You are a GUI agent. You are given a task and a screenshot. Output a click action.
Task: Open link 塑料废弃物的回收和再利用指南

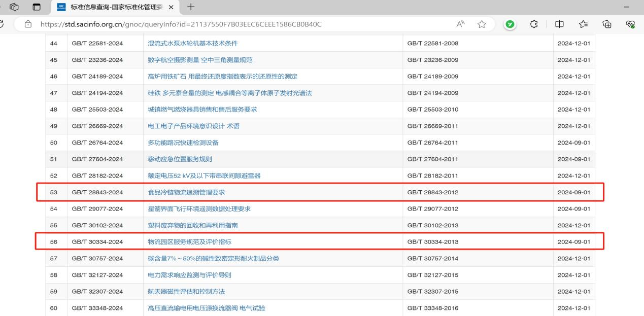[x=192, y=225]
